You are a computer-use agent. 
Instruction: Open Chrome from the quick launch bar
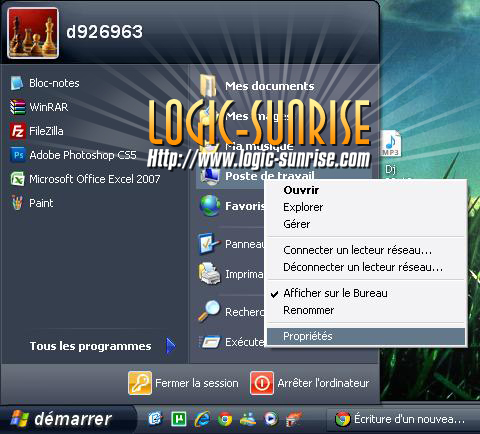pos(225,419)
